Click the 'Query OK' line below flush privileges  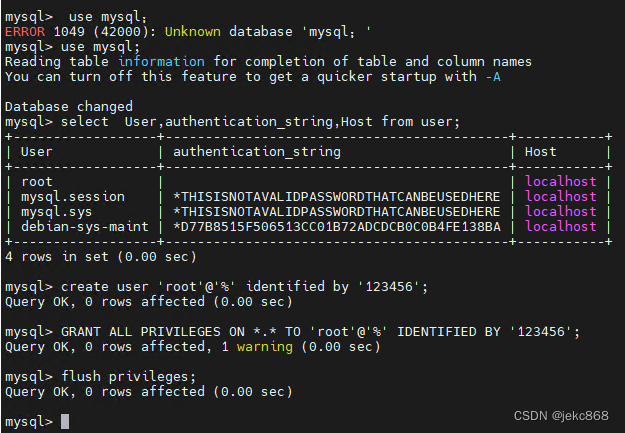[x=149, y=392]
